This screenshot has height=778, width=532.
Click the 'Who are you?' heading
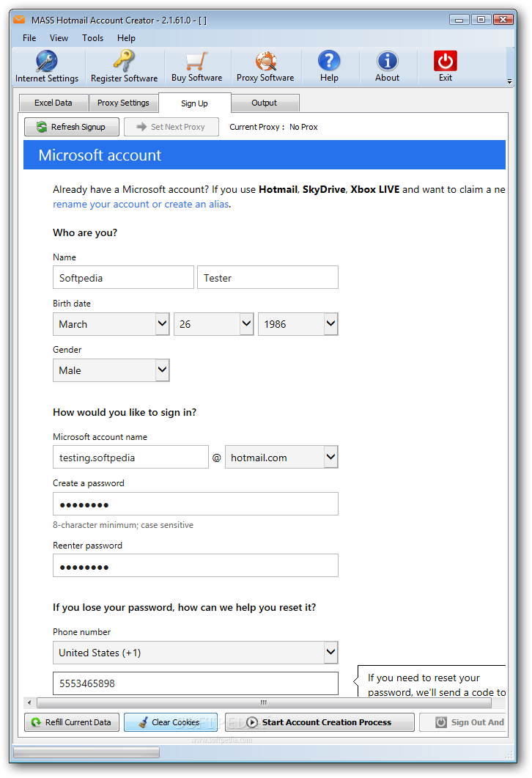pos(85,232)
